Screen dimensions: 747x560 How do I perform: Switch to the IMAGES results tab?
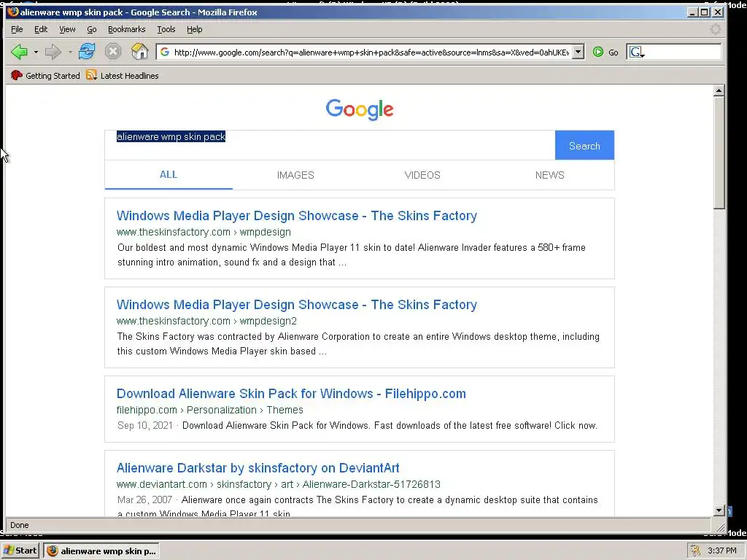tap(295, 175)
